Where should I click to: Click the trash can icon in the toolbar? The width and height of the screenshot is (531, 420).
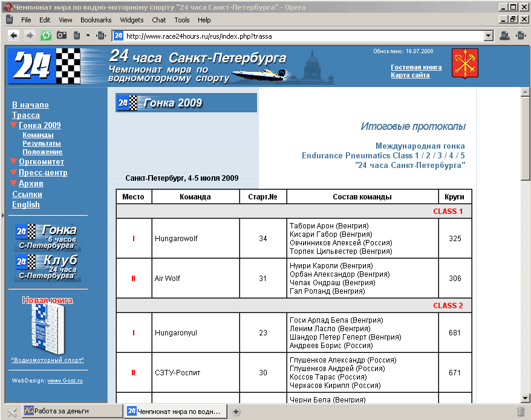(77, 35)
